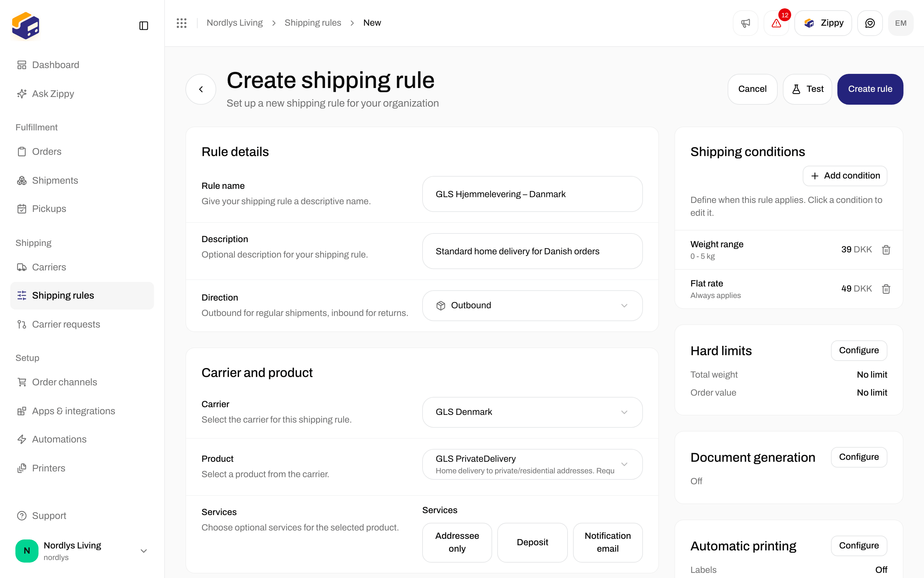Open the Product dropdown
Screen dimensions: 924x578
point(532,464)
